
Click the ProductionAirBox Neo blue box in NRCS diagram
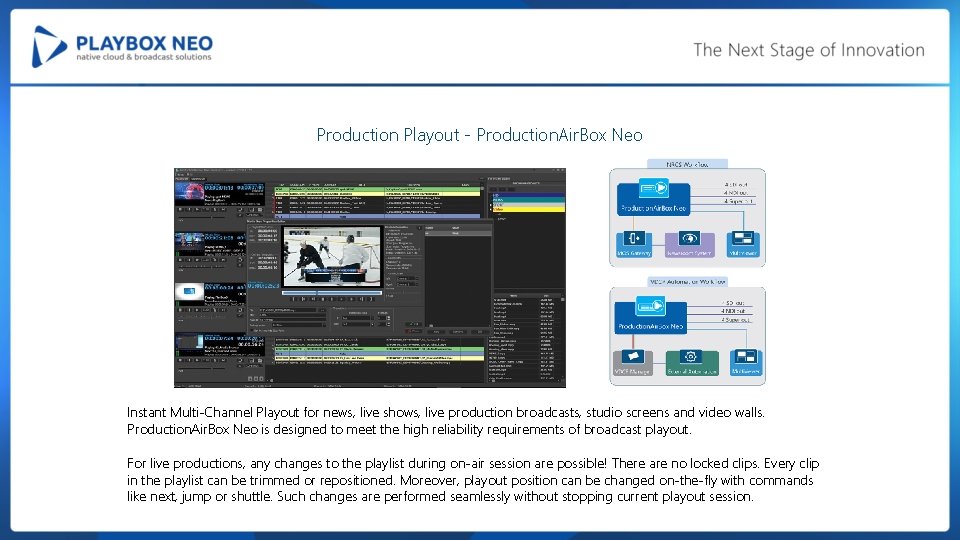coord(653,198)
